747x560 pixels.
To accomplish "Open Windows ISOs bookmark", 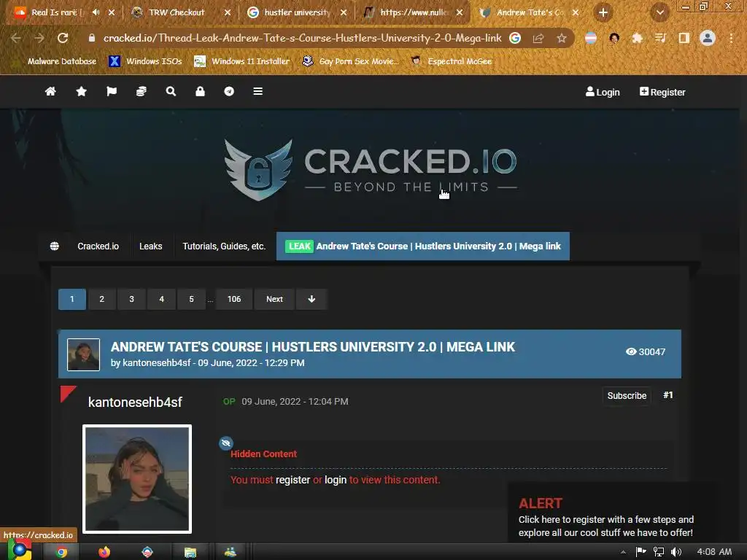I will [145, 61].
